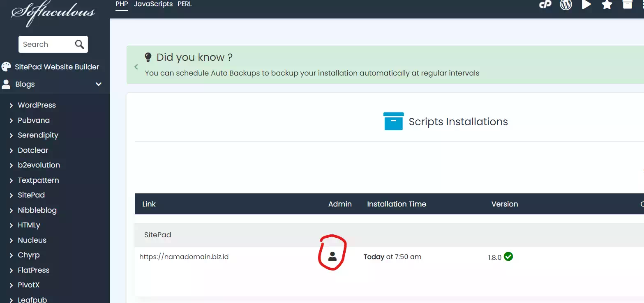Expand the Serendipity chevron
The width and height of the screenshot is (644, 303).
click(12, 135)
